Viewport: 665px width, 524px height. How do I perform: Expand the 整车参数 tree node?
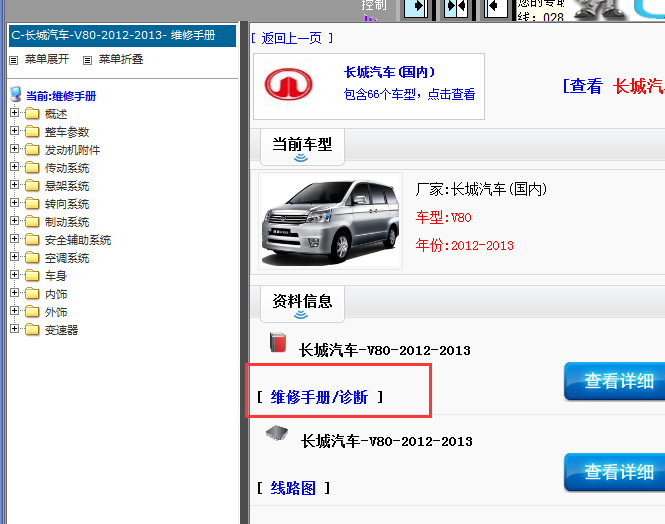coord(14,131)
